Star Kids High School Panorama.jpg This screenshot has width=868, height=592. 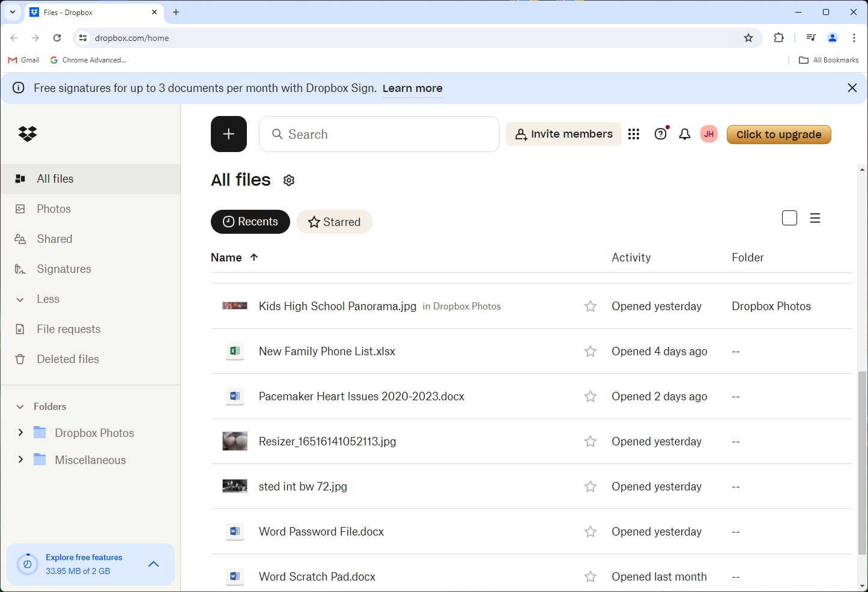click(590, 306)
